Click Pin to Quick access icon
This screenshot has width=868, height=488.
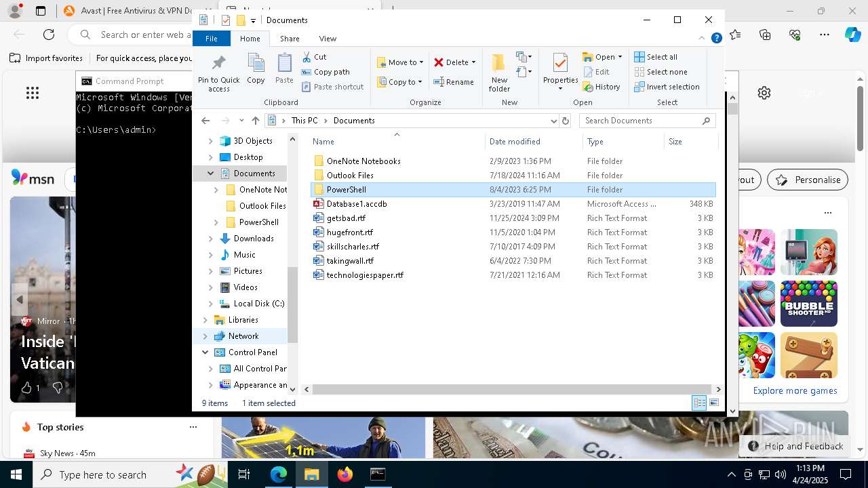[x=218, y=73]
